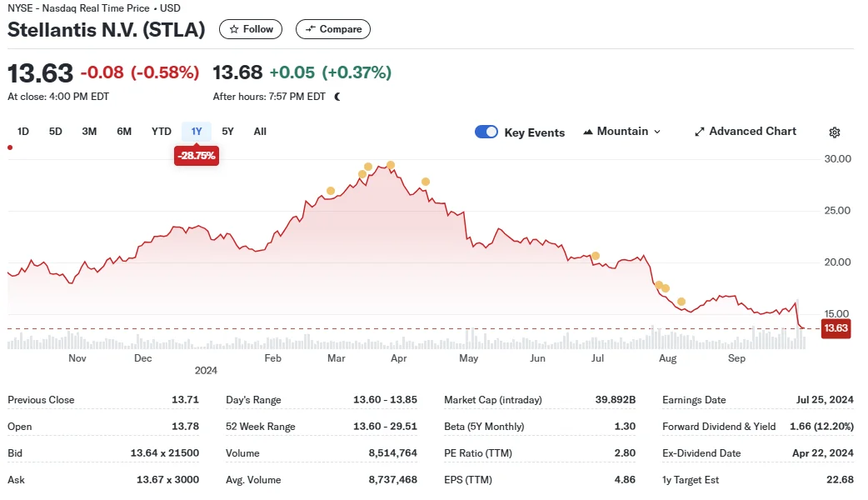Screen dimensions: 868x500
Task: Click the first late-July key event marker
Action: click(659, 285)
